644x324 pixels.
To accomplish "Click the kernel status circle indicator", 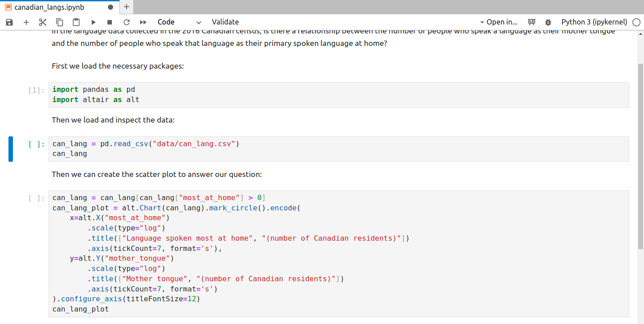I will [x=636, y=22].
